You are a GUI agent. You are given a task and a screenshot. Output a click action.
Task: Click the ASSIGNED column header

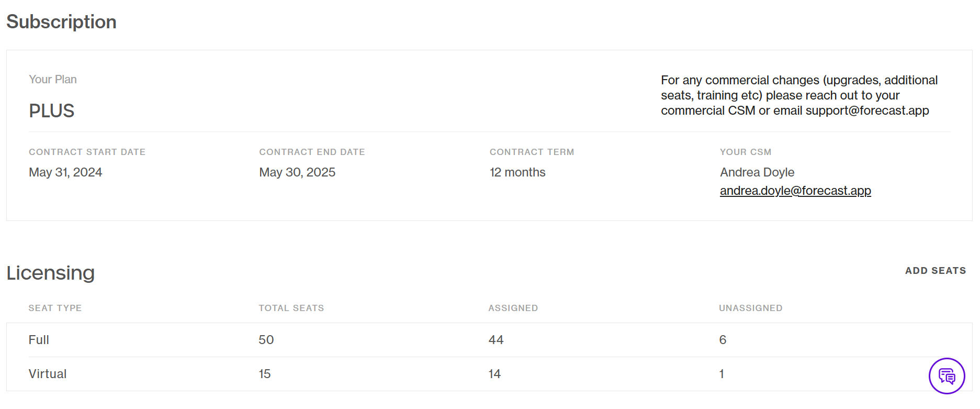point(513,308)
